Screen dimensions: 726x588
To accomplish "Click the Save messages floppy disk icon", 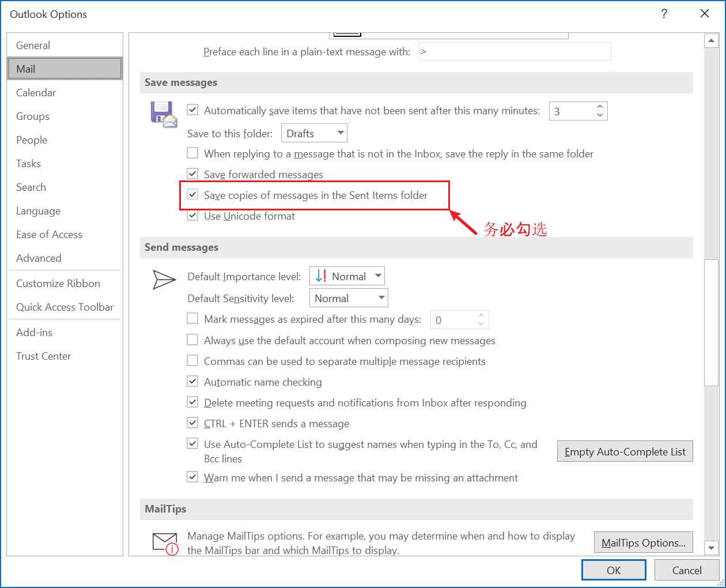I will click(164, 114).
